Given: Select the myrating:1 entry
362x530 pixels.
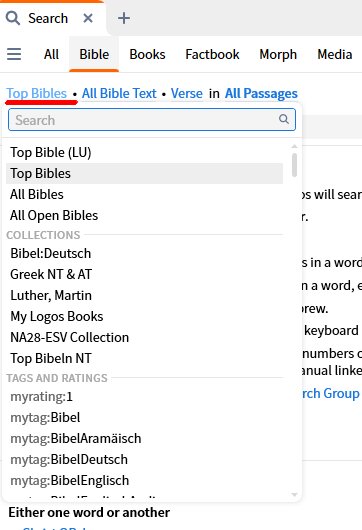Looking at the screenshot, I should point(144,396).
